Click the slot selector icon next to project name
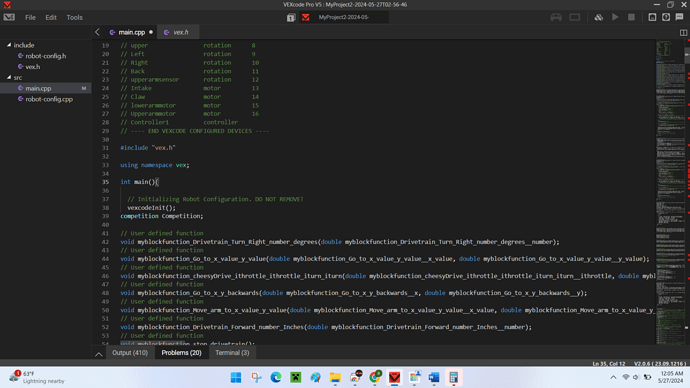 (x=291, y=18)
